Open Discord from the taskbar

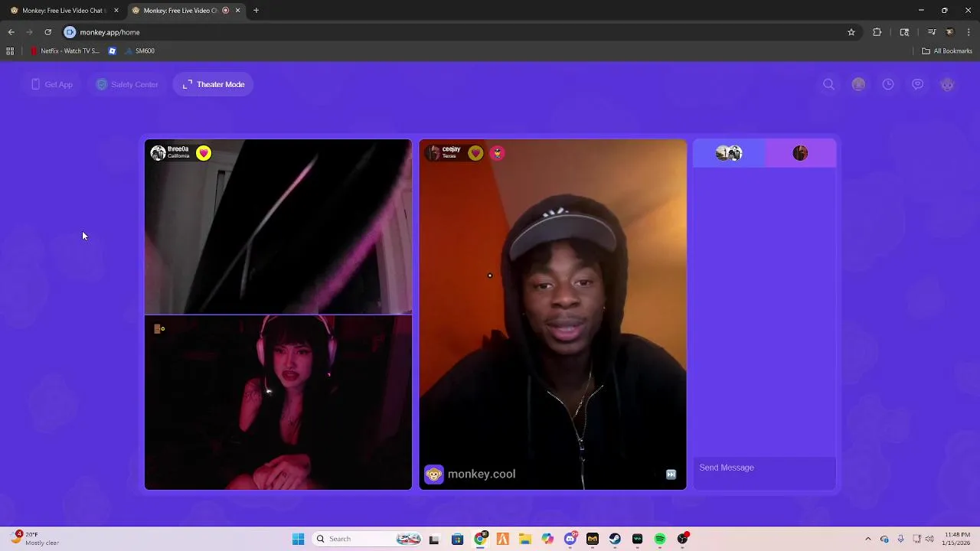tap(570, 539)
